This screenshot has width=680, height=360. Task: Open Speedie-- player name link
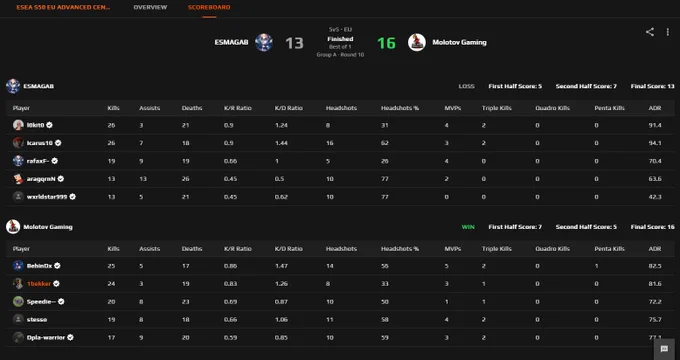click(42, 301)
